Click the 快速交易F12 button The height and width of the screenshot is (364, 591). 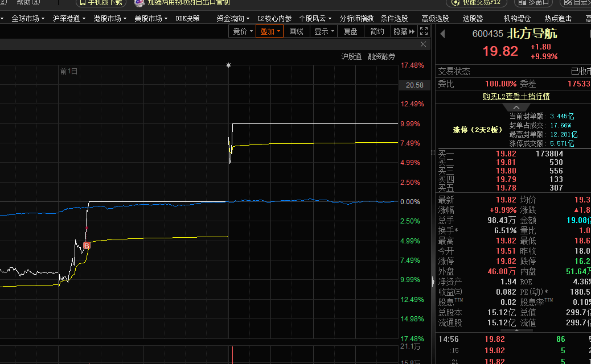(477, 3)
